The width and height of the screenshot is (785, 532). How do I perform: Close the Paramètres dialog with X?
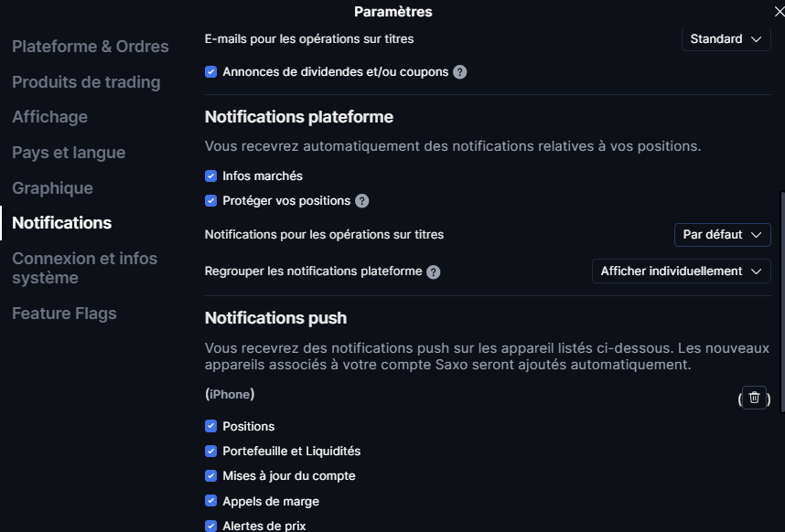tap(779, 11)
